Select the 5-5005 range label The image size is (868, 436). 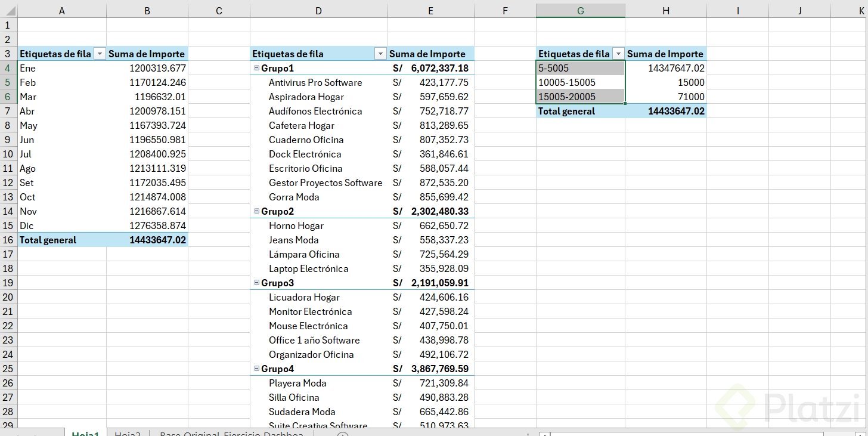click(581, 68)
